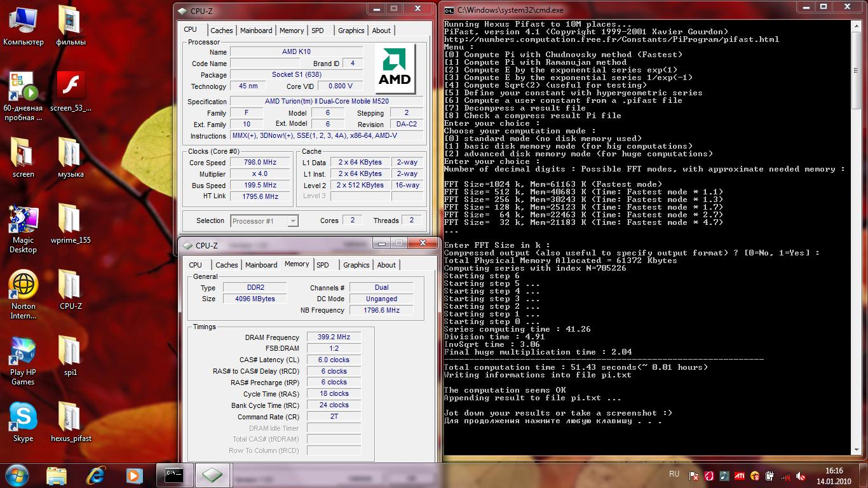Image resolution: width=868 pixels, height=488 pixels.
Task: Launch the 60-дневная пробная Office icon
Action: click(x=24, y=97)
